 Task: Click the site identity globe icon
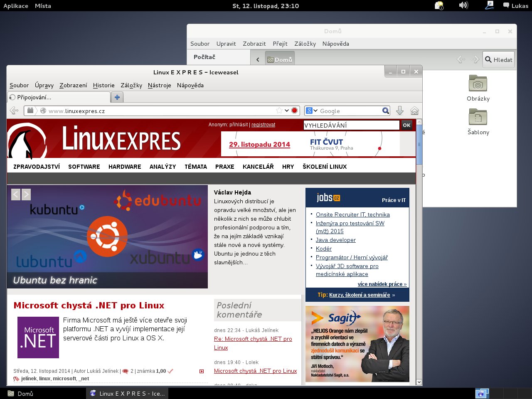43,111
